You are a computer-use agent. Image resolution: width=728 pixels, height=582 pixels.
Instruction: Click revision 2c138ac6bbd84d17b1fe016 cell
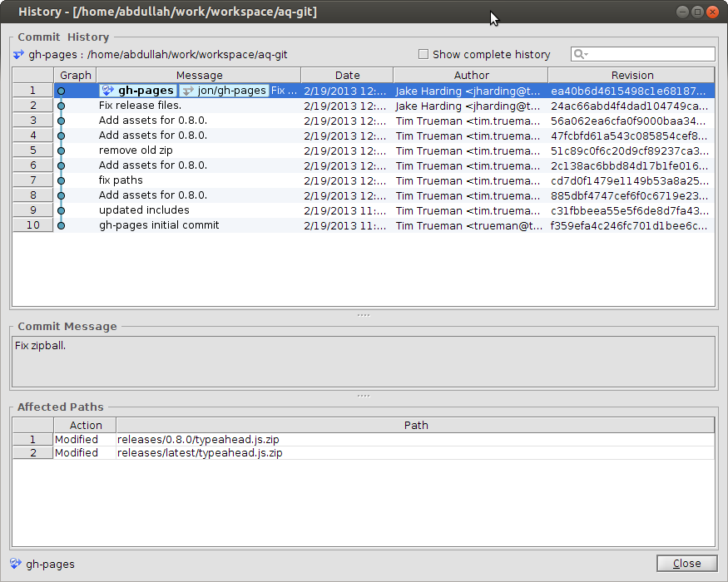(630, 165)
